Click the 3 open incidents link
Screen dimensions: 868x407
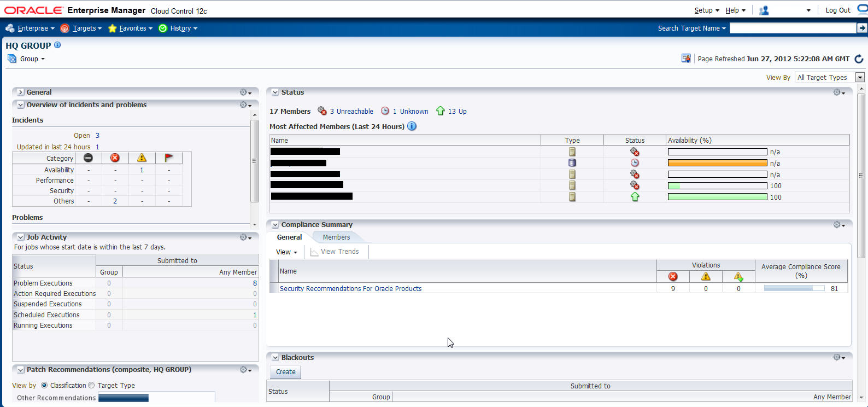tap(97, 136)
